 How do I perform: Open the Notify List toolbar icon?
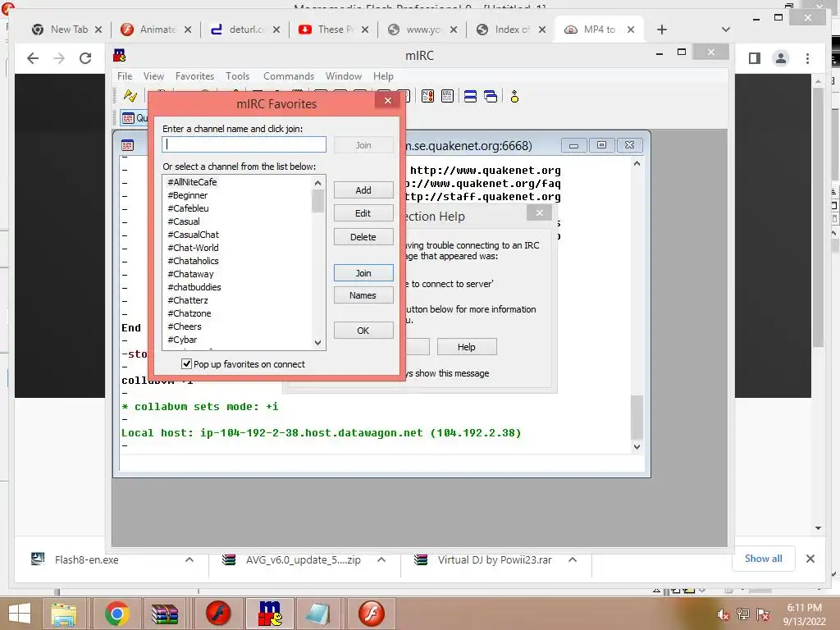(427, 97)
